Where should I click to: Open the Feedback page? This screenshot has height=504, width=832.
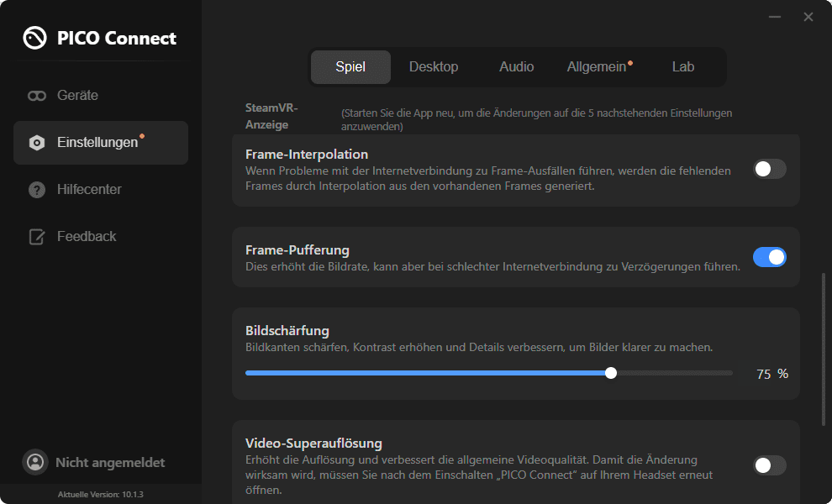coord(101,237)
